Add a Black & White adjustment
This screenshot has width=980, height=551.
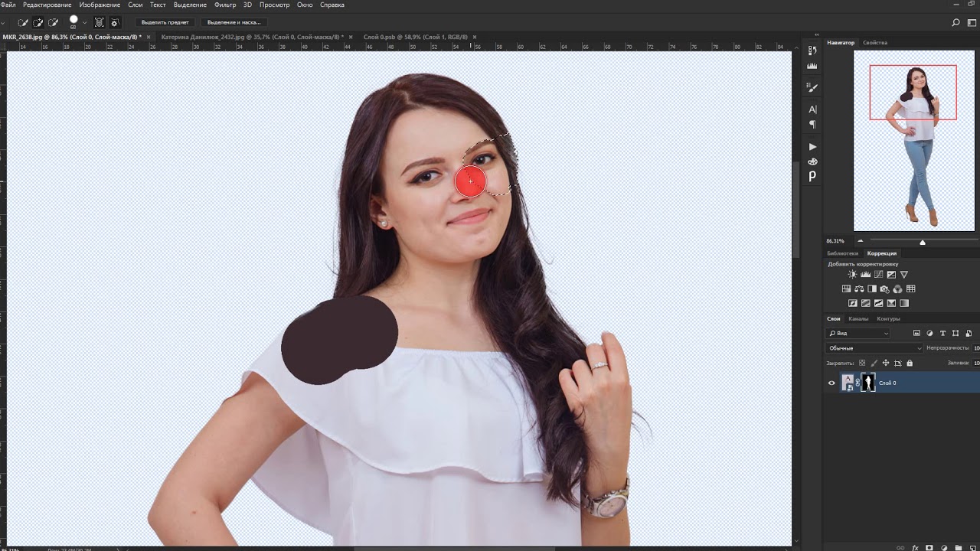coord(872,289)
